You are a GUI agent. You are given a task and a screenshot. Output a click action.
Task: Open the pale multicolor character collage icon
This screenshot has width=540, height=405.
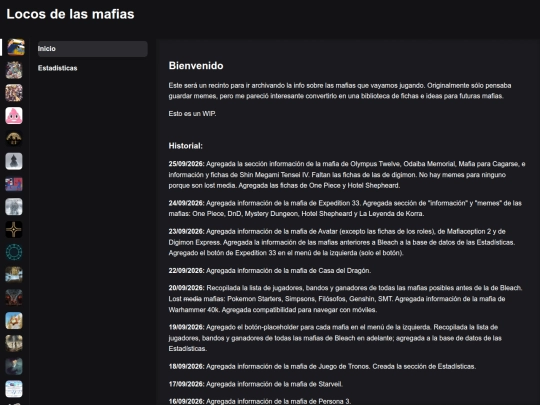(x=14, y=70)
